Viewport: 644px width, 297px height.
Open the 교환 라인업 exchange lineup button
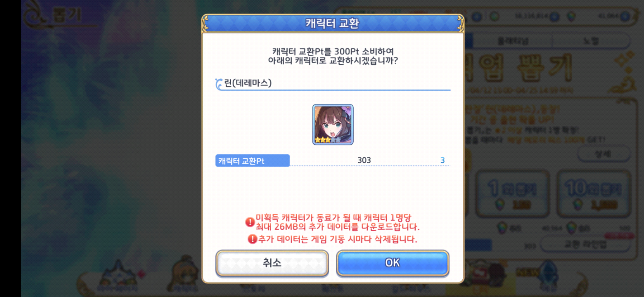pyautogui.click(x=585, y=244)
